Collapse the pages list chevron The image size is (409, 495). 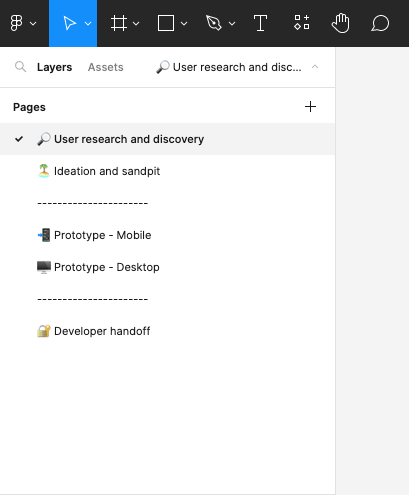[x=315, y=67]
